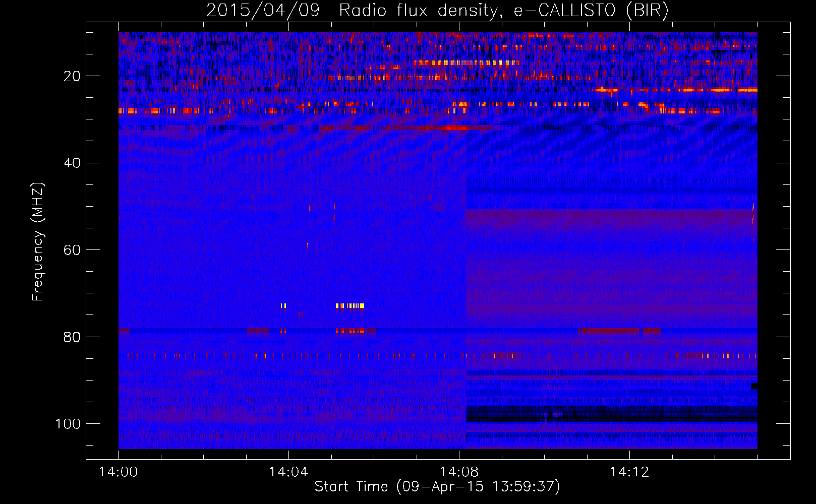Click the "100" frequency tick label
This screenshot has height=504, width=816.
click(68, 424)
